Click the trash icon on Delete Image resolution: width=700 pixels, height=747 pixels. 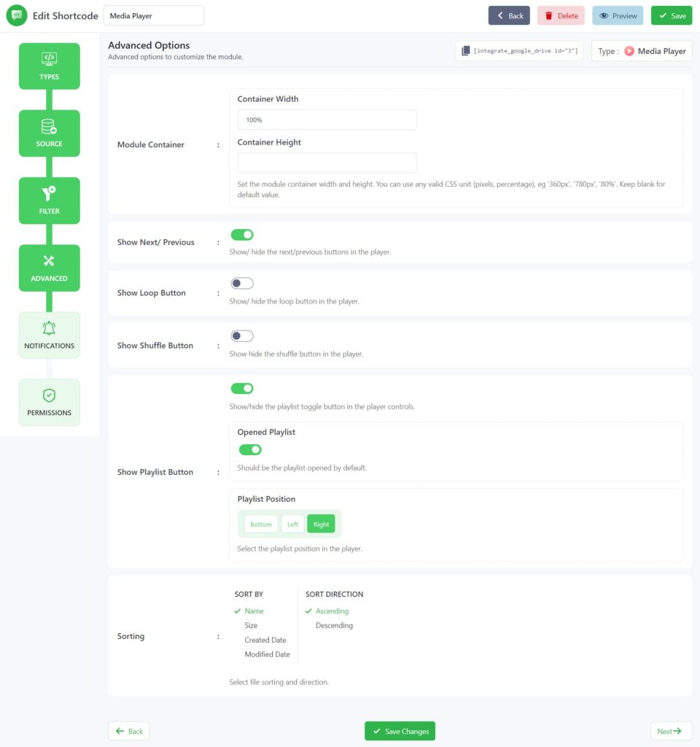click(x=548, y=16)
